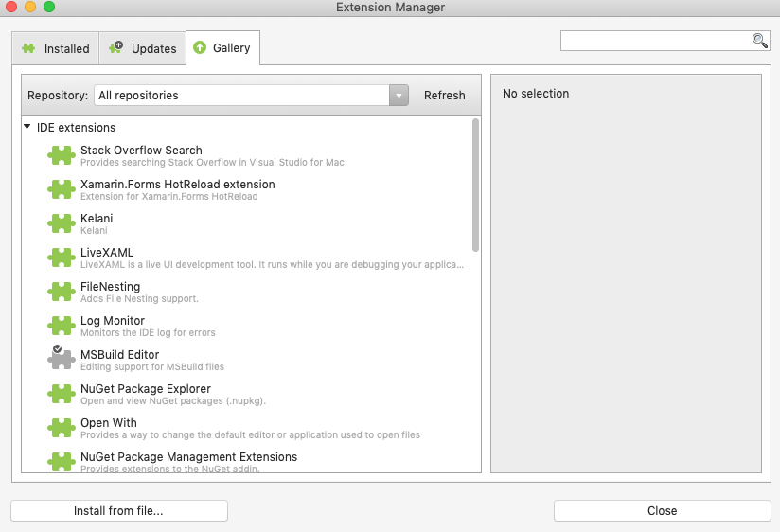This screenshot has height=532, width=780.
Task: Switch to the Installed tab
Action: (56, 48)
